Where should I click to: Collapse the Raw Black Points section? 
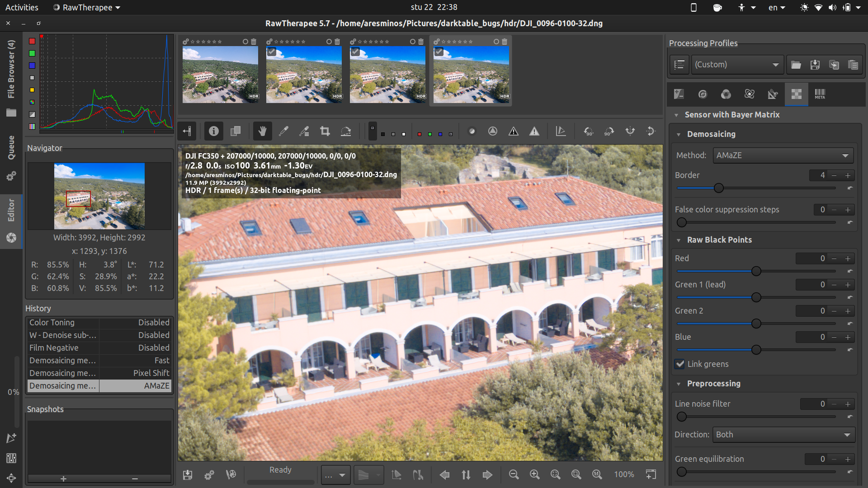pos(678,240)
